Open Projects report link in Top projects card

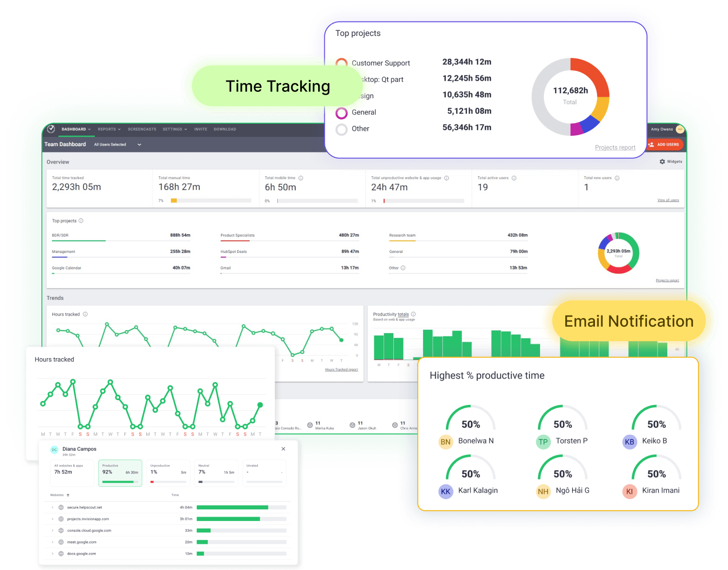[615, 148]
